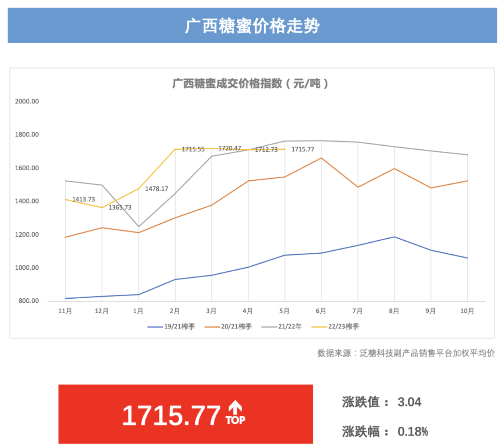
Task: Click the 1715.77 label on the chart line
Action: (x=303, y=149)
